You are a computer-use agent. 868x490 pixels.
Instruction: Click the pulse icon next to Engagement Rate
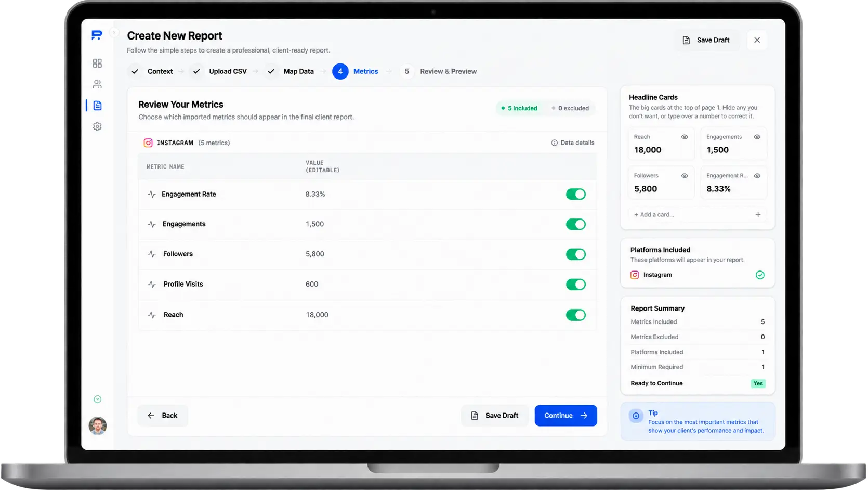coord(152,194)
